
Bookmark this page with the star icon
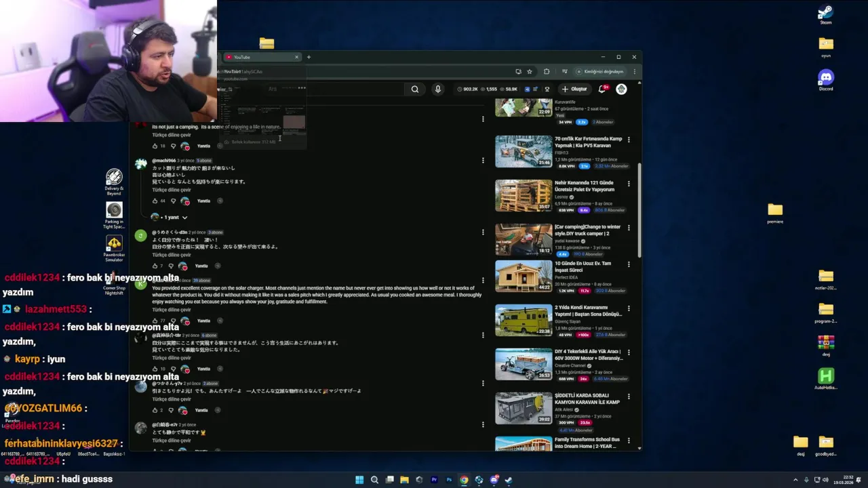pos(530,71)
